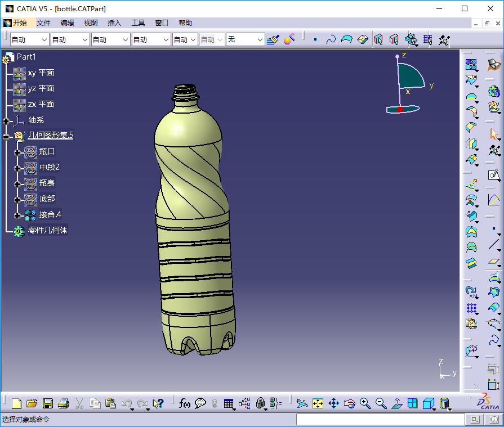The height and width of the screenshot is (427, 504).
Task: Expand the 轴系 tree node
Action: coord(6,120)
